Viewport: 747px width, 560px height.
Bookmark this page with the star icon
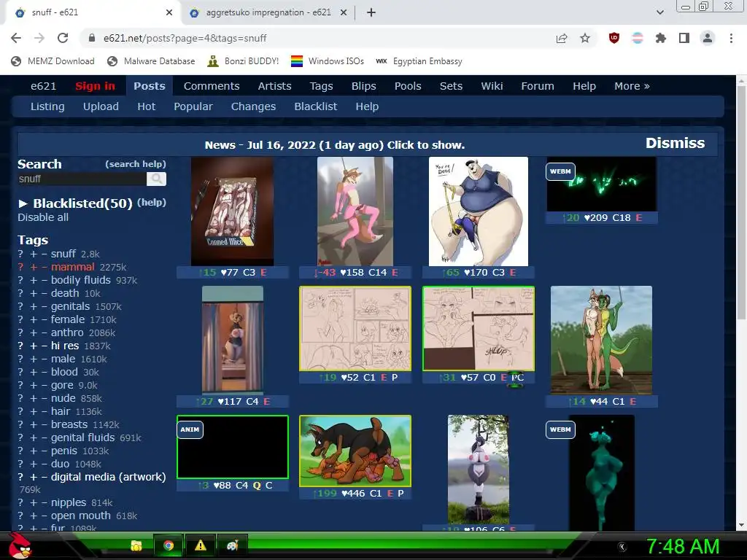pyautogui.click(x=585, y=38)
